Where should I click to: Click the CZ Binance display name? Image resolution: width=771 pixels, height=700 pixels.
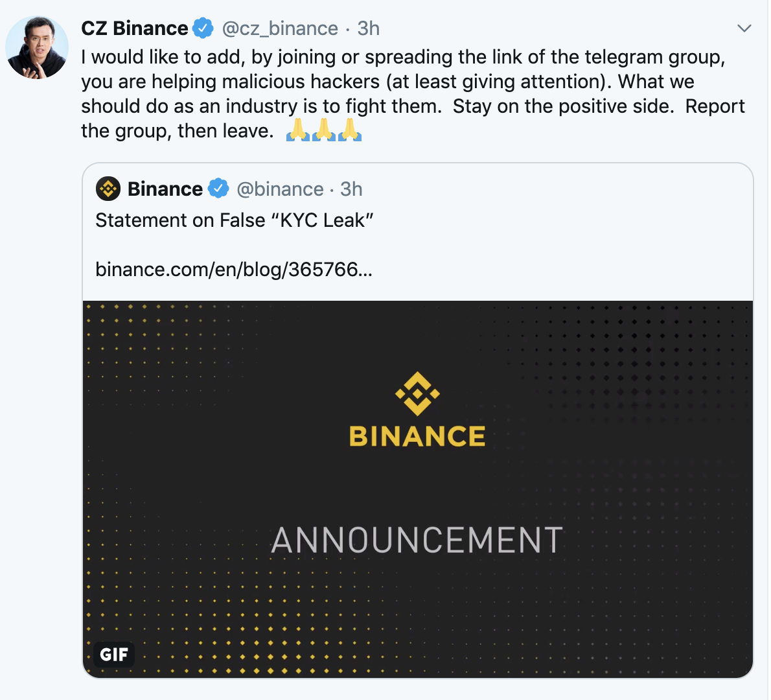pos(134,28)
